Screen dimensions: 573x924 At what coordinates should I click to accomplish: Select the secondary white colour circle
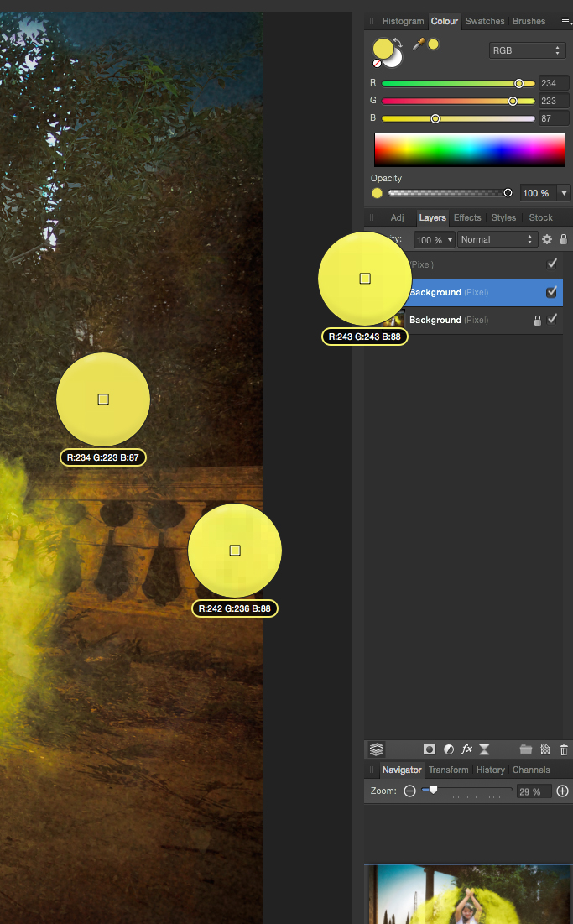[394, 60]
